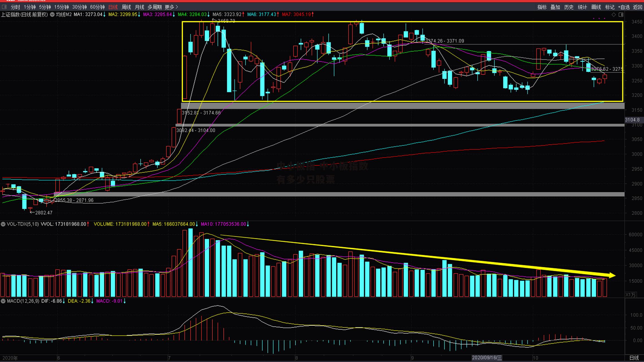Click the volume MA10: 177053536.00 label

(x=223, y=224)
